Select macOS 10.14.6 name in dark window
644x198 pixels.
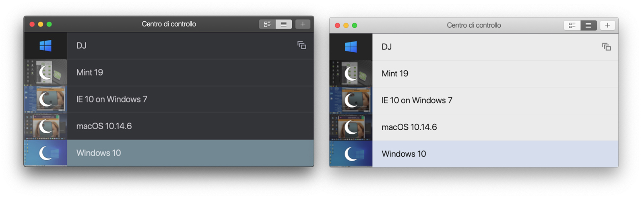(x=104, y=126)
